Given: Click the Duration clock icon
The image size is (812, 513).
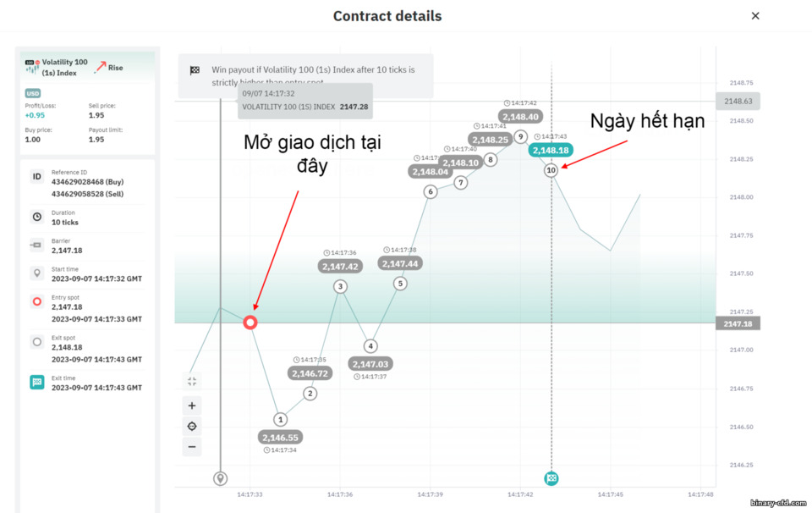Looking at the screenshot, I should (36, 217).
